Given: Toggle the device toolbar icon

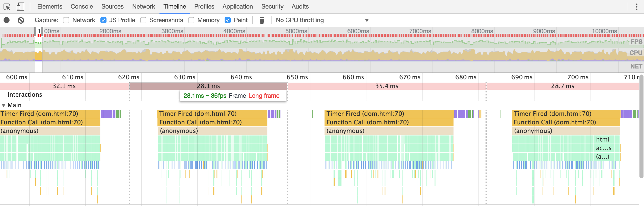Looking at the screenshot, I should point(20,7).
